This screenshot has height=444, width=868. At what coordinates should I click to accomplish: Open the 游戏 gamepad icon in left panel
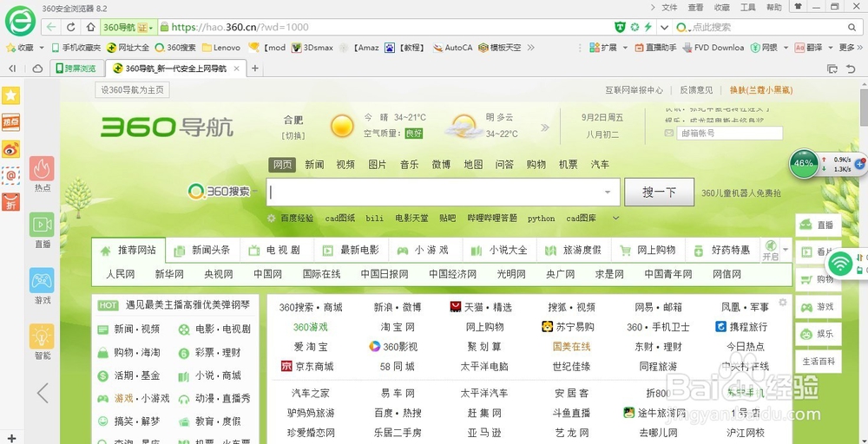[x=42, y=280]
